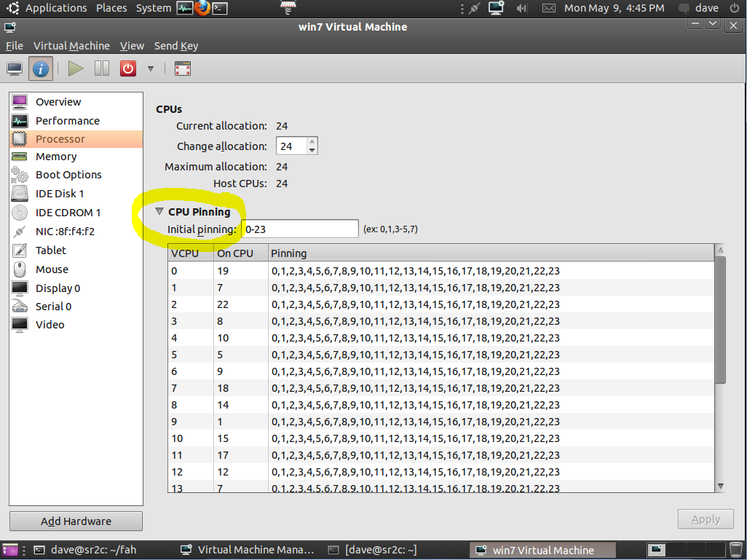The image size is (747, 560).
Task: Select IDE Disk 1
Action: coord(76,194)
